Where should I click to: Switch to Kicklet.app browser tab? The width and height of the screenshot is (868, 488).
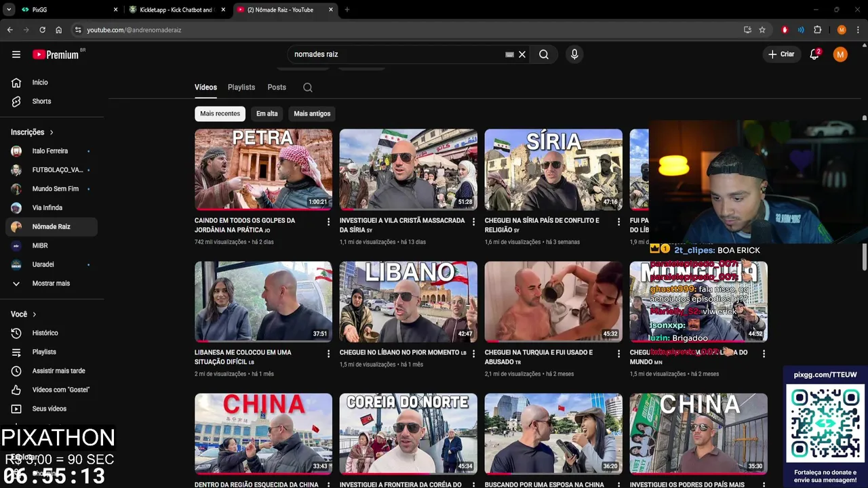click(178, 9)
